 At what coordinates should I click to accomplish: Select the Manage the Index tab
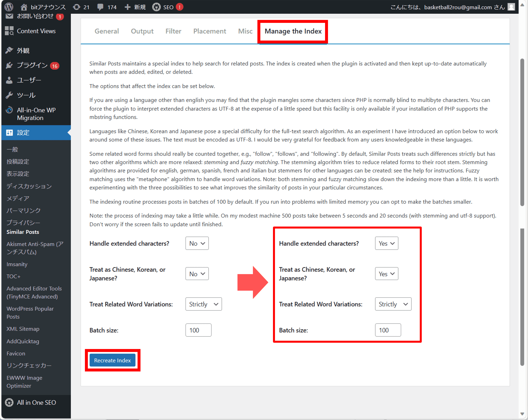[x=293, y=31]
